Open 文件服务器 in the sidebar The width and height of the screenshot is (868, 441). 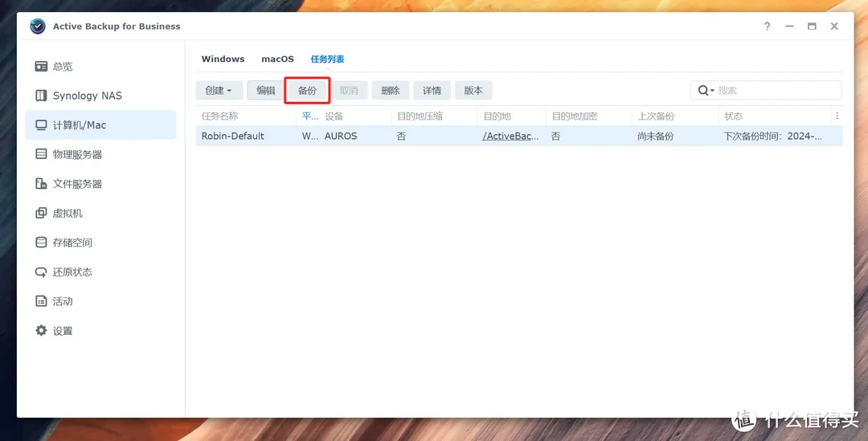(101, 184)
